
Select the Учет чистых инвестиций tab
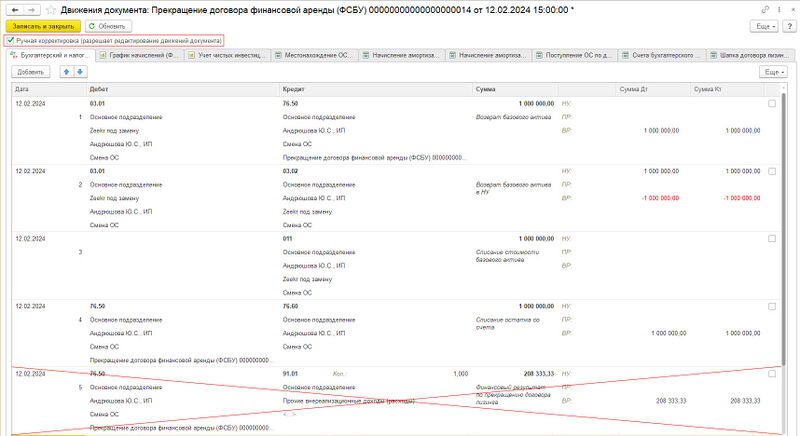pos(232,55)
